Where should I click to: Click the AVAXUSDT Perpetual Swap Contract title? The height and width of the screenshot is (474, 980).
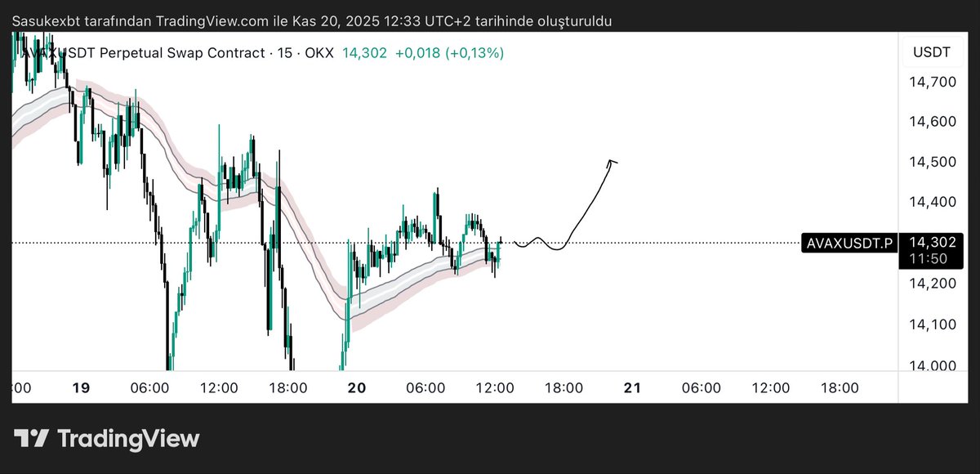(142, 53)
